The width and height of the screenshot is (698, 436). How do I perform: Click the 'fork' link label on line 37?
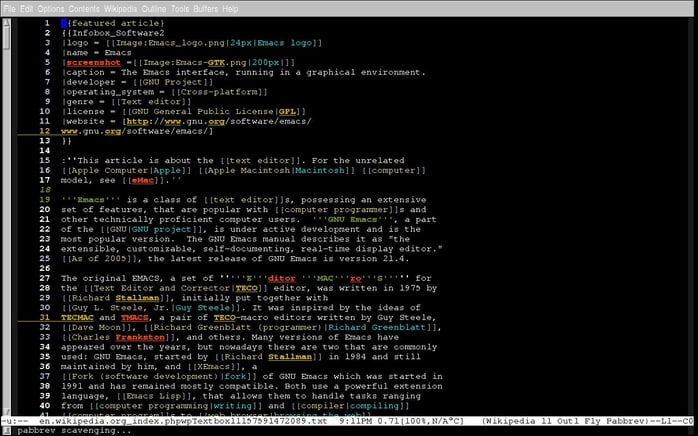pos(235,376)
